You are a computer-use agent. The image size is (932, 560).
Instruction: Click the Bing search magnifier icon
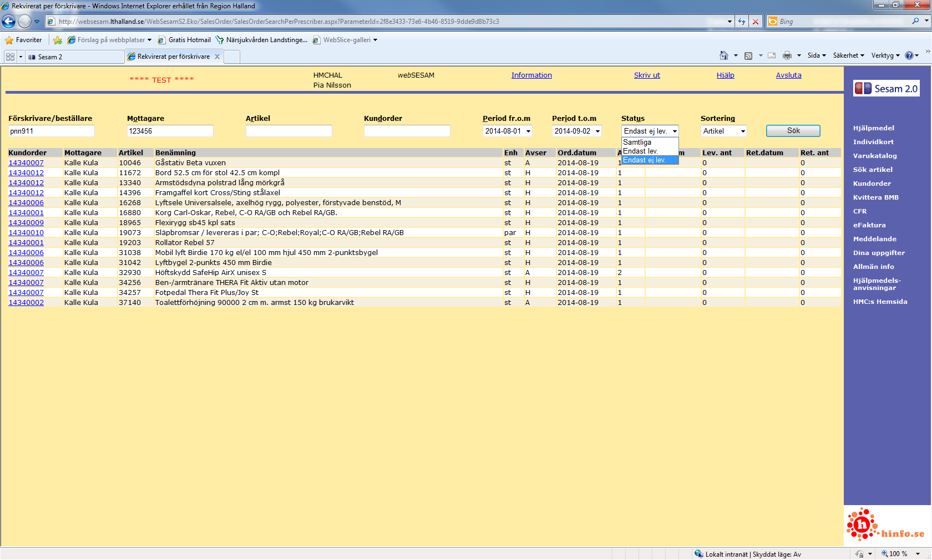point(915,21)
